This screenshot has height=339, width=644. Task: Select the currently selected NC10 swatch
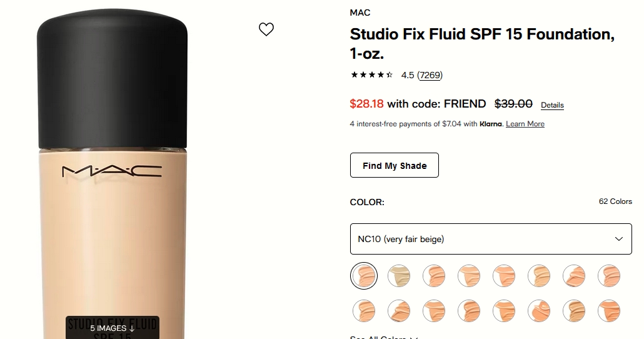[x=364, y=276]
